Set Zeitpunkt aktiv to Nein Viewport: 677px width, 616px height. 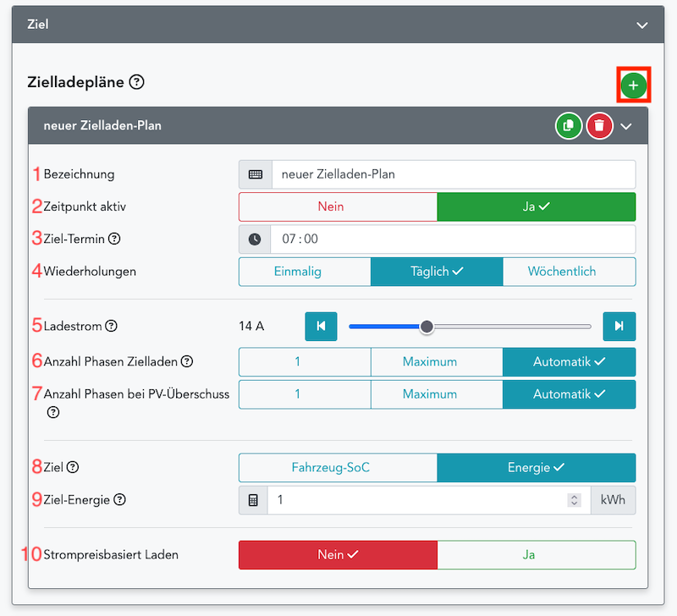click(x=338, y=206)
